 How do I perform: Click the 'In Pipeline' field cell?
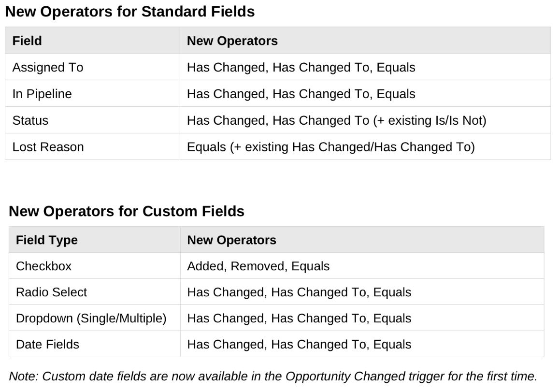coord(92,93)
